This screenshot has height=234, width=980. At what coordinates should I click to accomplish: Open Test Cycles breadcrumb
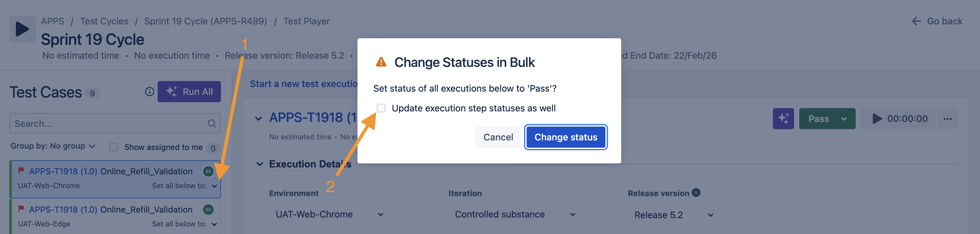tap(104, 21)
